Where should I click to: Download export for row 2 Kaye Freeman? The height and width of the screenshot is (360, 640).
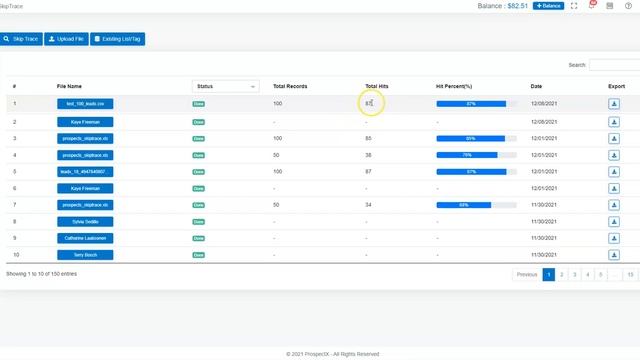coord(614,122)
